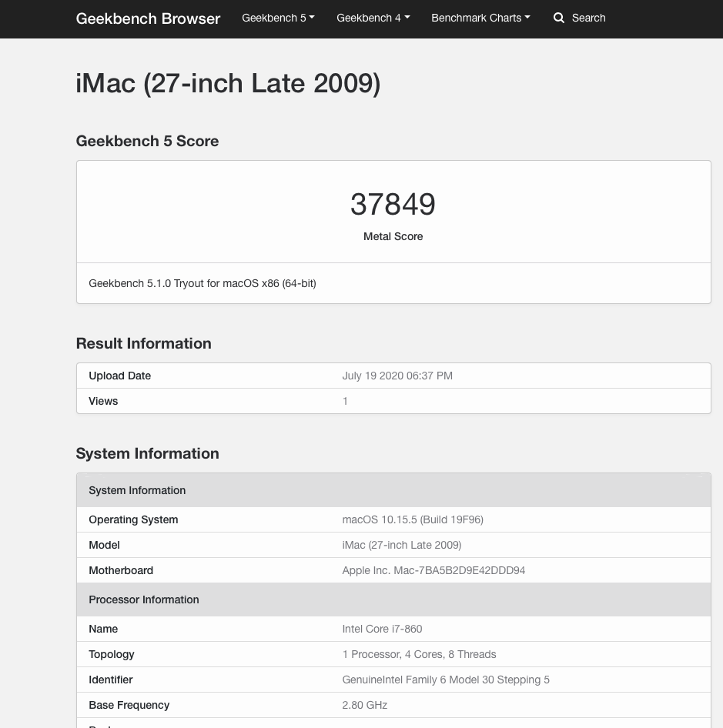
Task: Click the search magnifier icon
Action: coord(558,18)
